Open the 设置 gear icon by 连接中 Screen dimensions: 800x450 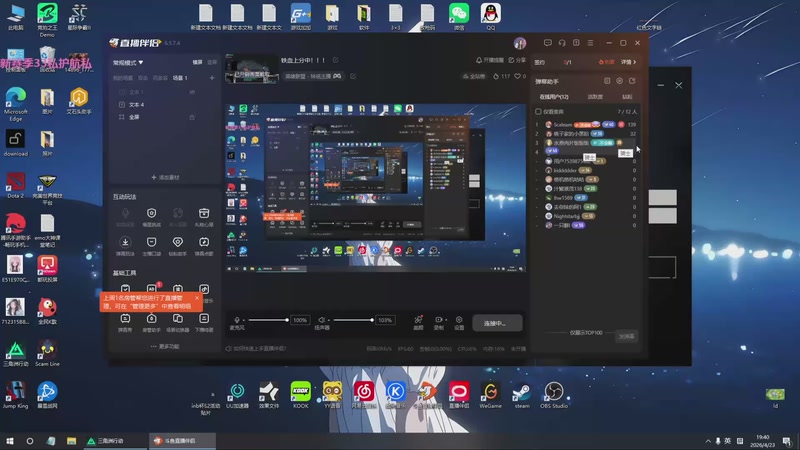click(x=459, y=320)
